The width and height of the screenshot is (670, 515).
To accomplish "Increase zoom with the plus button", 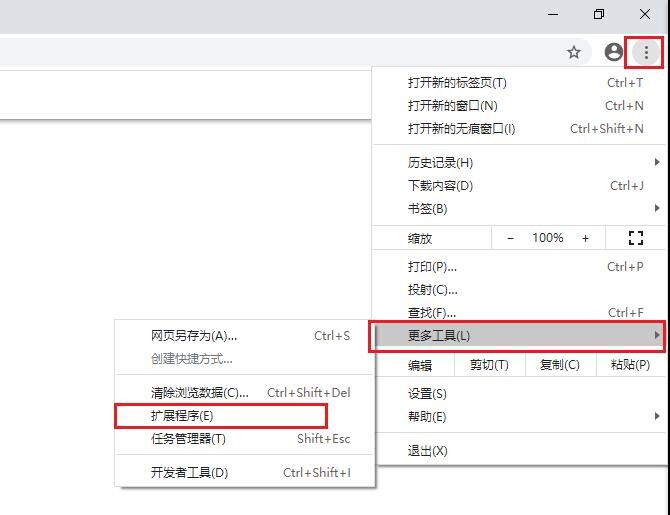I will 585,238.
